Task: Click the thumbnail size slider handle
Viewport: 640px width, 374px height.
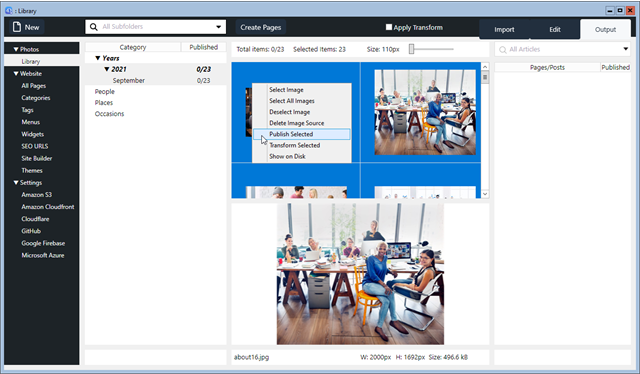Action: tap(411, 49)
